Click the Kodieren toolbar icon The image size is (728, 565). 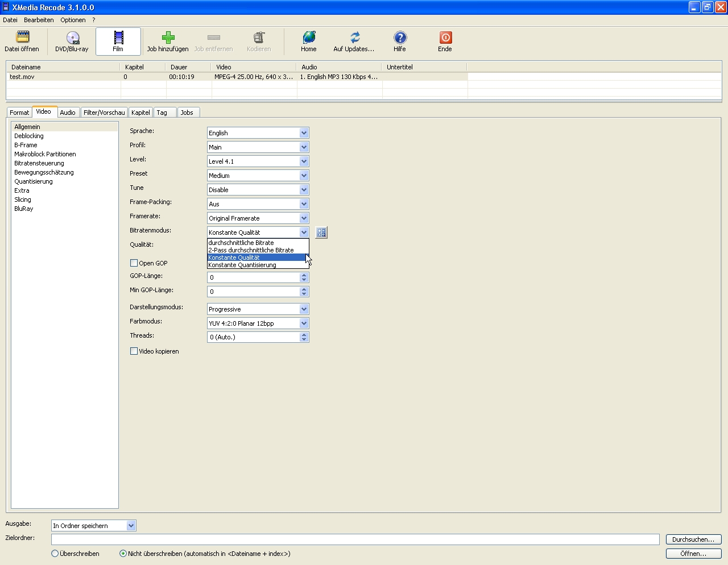click(x=259, y=38)
